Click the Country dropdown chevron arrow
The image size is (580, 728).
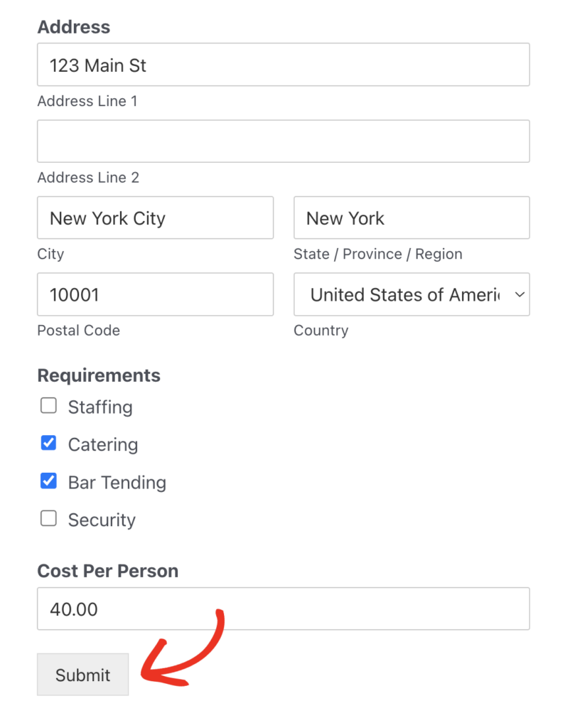519,294
